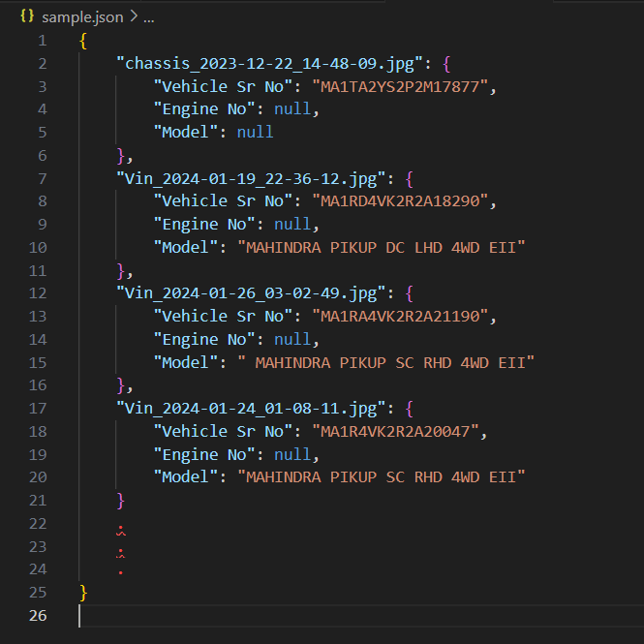Click "MAHINDRA PIKUP DC LHD 4WD EII"
Screen dimensions: 644x644
coord(382,248)
